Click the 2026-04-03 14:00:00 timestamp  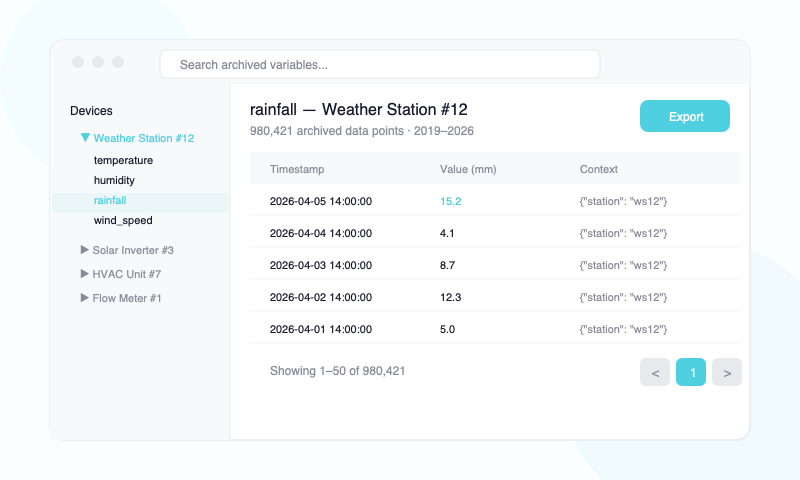coord(321,265)
